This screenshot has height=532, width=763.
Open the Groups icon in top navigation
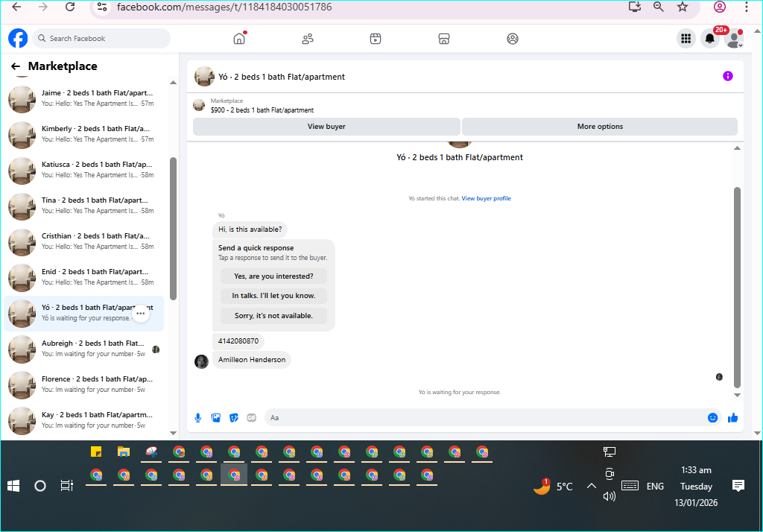pyautogui.click(x=513, y=39)
